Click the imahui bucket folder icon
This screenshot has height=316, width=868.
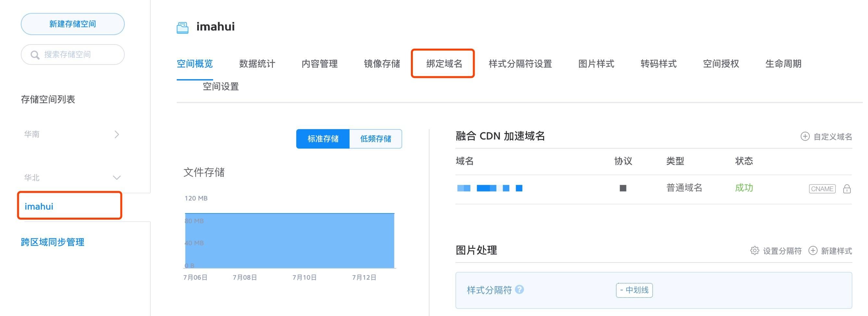(x=182, y=28)
